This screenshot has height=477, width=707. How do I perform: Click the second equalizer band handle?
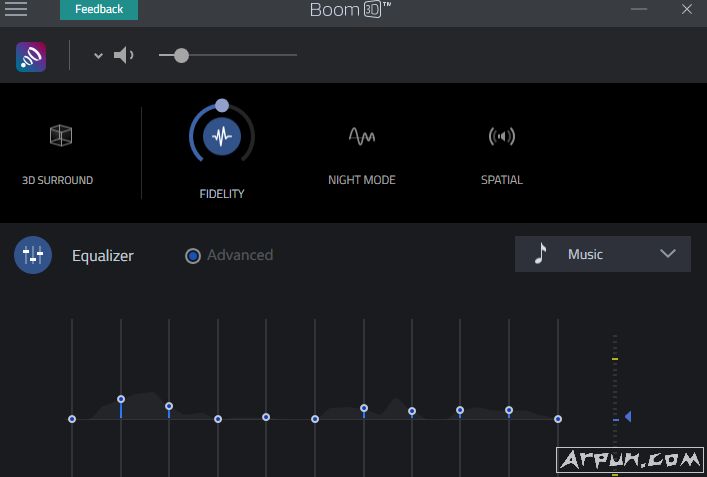pos(121,399)
